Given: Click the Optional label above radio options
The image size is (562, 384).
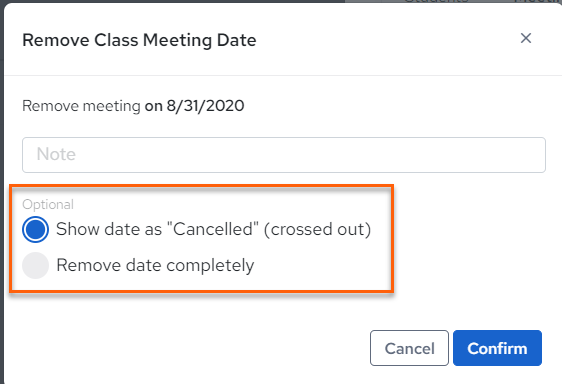Looking at the screenshot, I should [x=48, y=204].
